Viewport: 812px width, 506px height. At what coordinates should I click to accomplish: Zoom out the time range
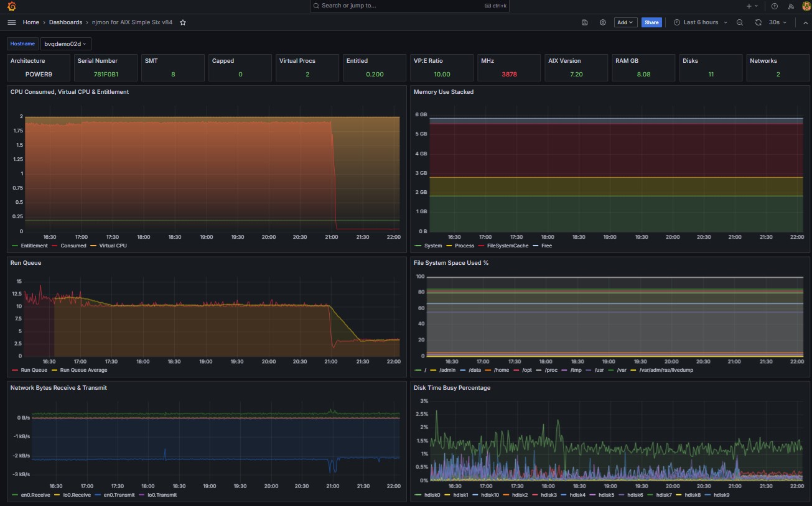[x=740, y=22]
